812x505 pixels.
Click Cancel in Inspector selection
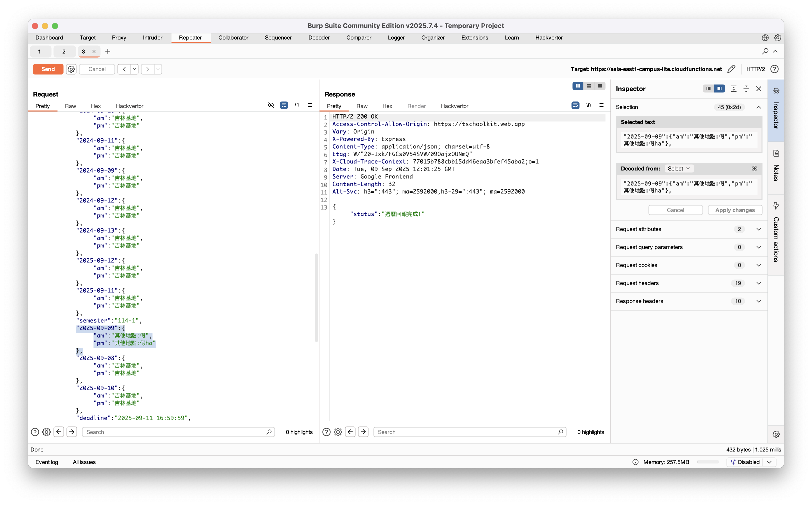[675, 210]
